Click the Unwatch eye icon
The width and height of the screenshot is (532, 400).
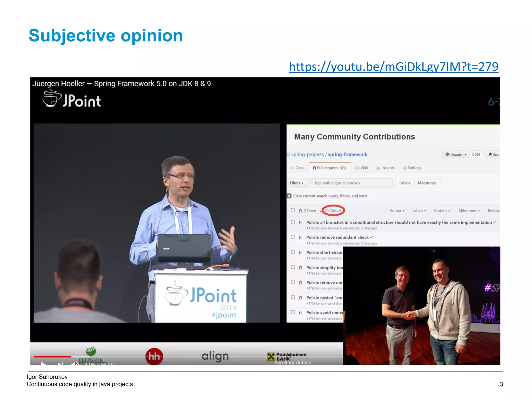point(447,154)
